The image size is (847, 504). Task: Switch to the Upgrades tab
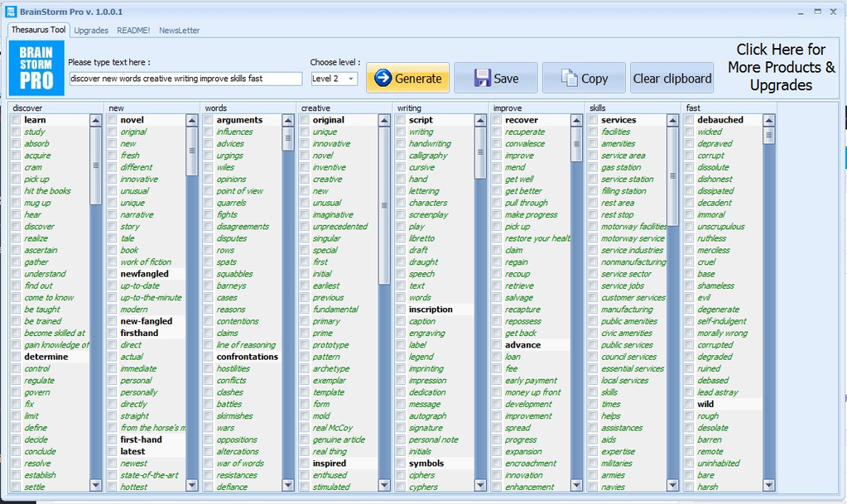(91, 31)
